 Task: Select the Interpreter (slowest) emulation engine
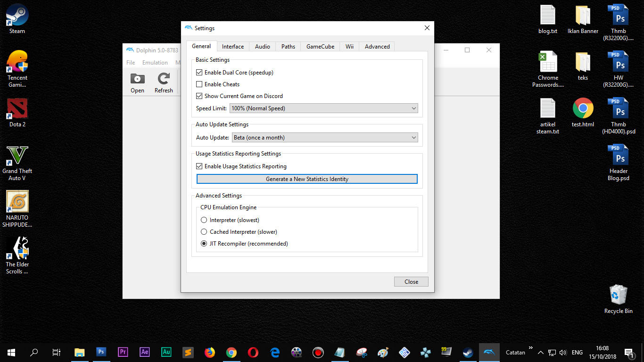point(204,220)
